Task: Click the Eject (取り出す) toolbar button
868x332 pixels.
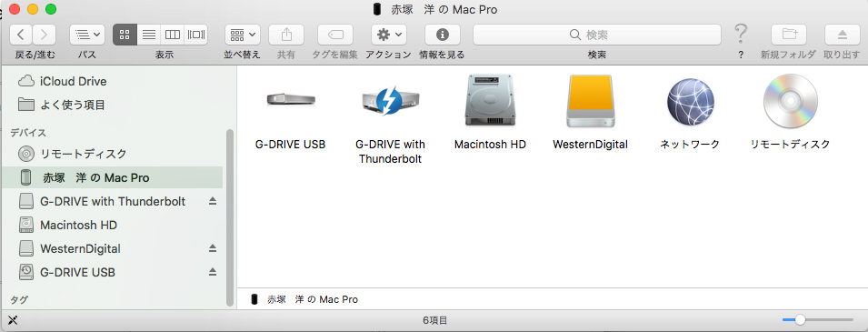Action: [x=842, y=35]
